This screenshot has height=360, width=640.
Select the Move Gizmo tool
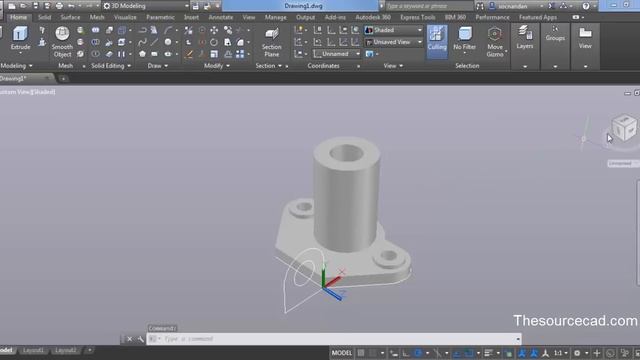(495, 41)
